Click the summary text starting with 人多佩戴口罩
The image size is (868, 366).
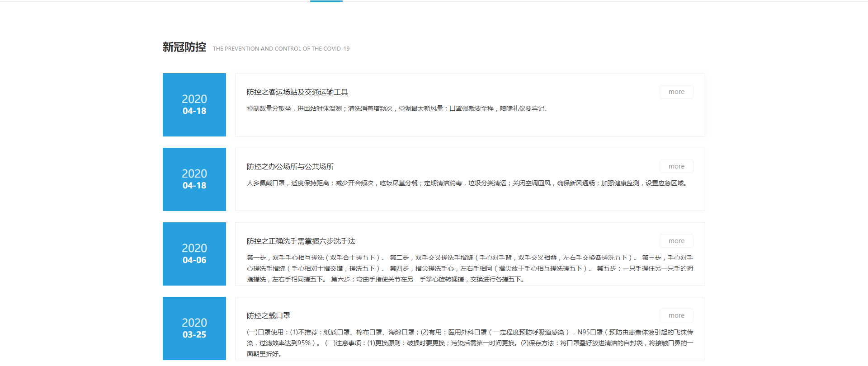(x=466, y=183)
